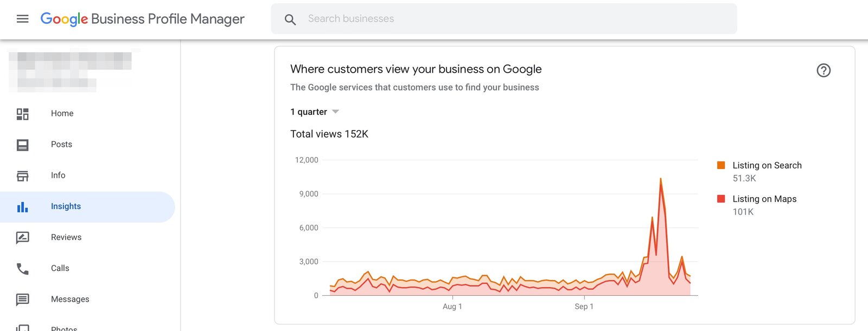This screenshot has height=331, width=868.
Task: Click the Reviews sidebar icon
Action: click(x=22, y=238)
